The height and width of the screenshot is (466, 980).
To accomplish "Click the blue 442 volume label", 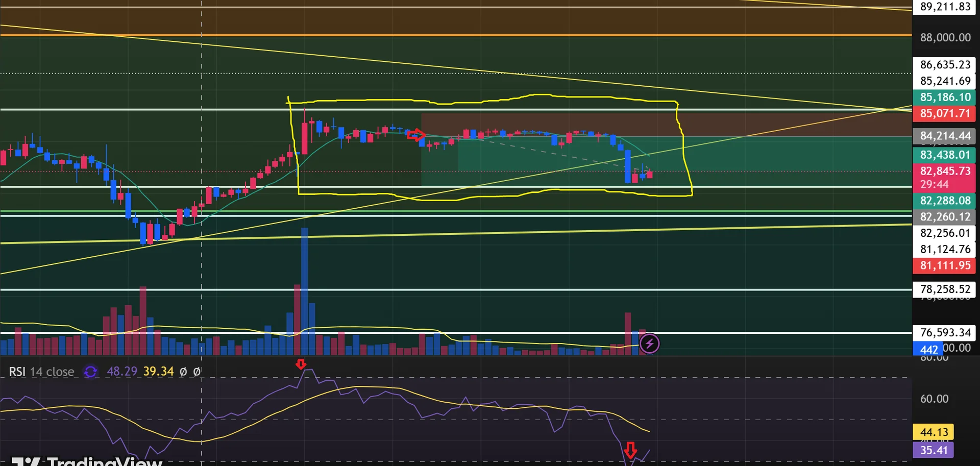I will point(928,349).
